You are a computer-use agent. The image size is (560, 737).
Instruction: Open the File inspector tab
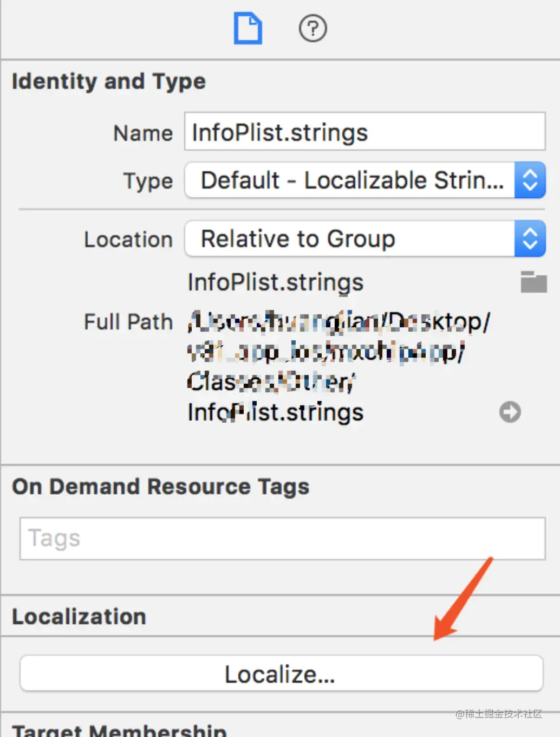point(248,29)
